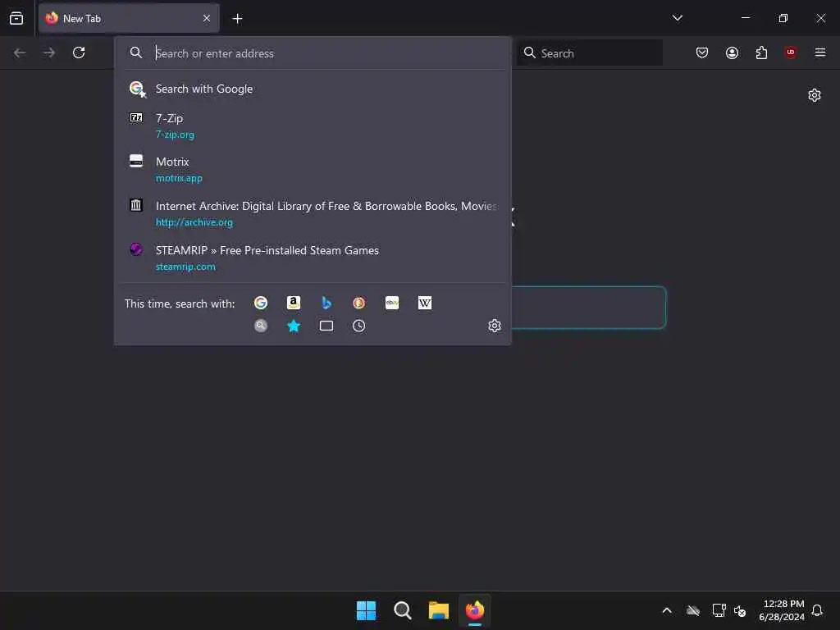Open the 7-Zip suggestion
This screenshot has height=630, width=840.
click(313, 126)
